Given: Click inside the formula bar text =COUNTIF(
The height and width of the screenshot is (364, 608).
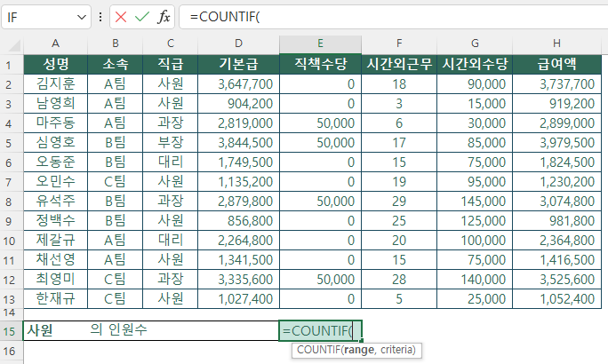Looking at the screenshot, I should click(x=225, y=17).
